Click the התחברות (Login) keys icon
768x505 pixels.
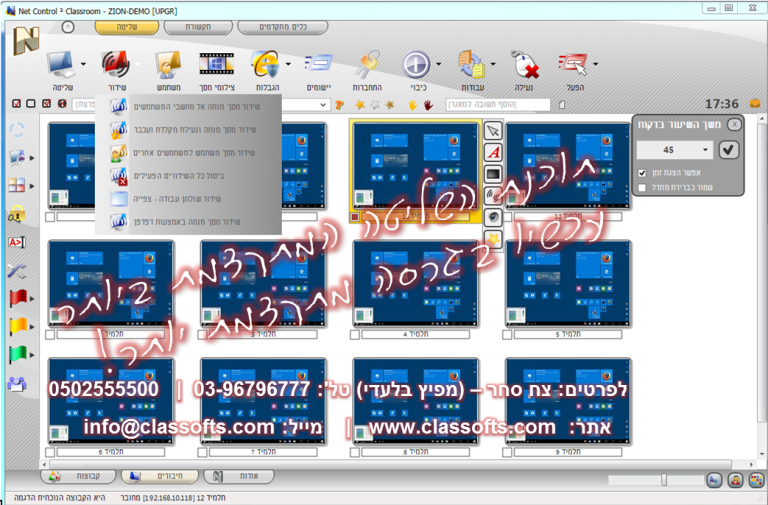(367, 65)
